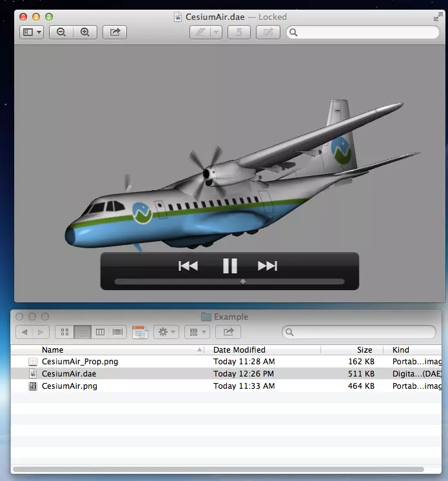Switch Finder to column view
This screenshot has width=448, height=481.
coord(100,332)
